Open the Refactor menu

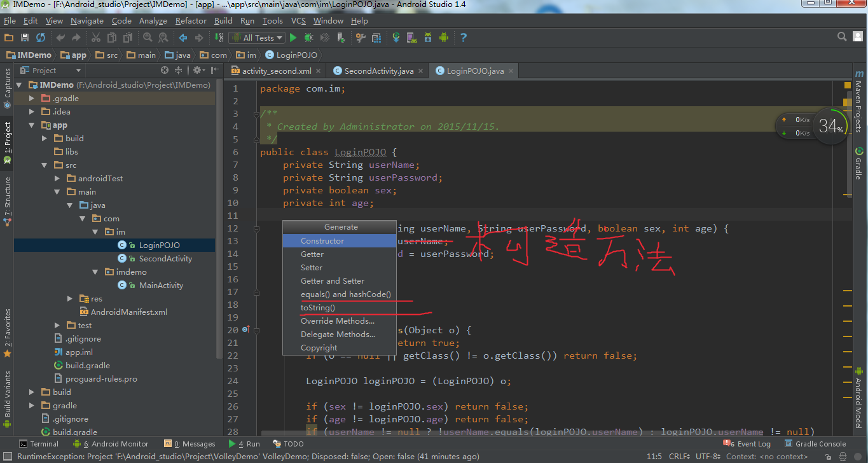[x=191, y=21]
